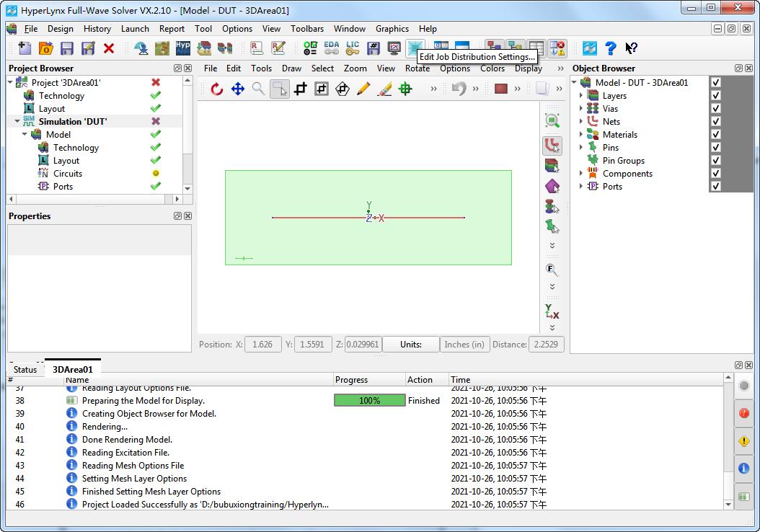
Task: Switch to the Status tab
Action: tap(25, 370)
